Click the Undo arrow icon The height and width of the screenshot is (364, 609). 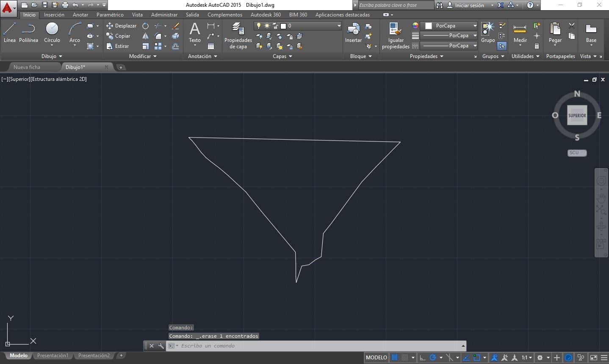point(75,5)
